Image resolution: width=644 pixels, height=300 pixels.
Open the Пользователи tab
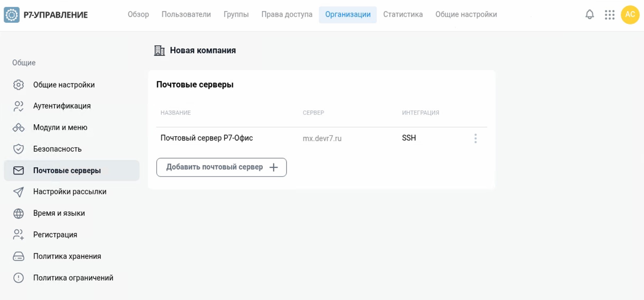tap(186, 14)
